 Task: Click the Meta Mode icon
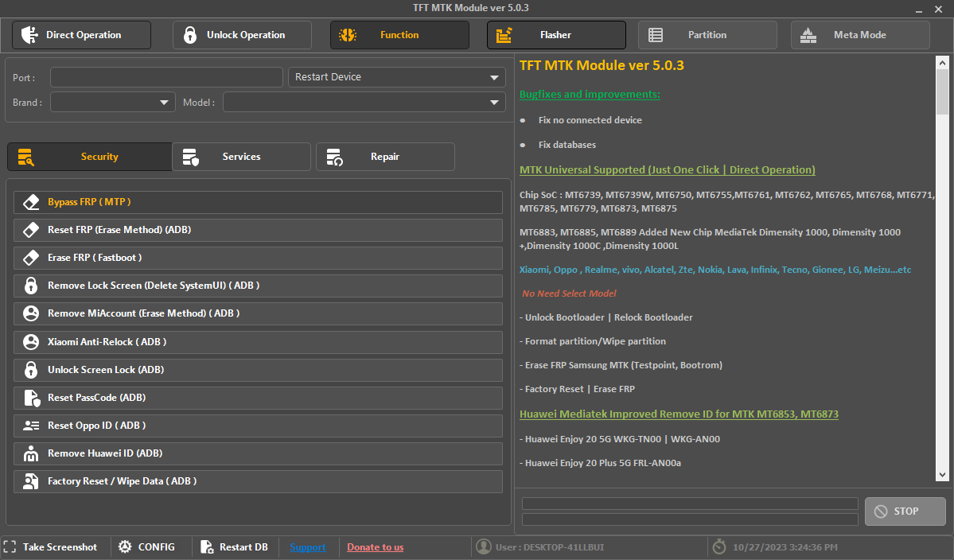pos(808,35)
